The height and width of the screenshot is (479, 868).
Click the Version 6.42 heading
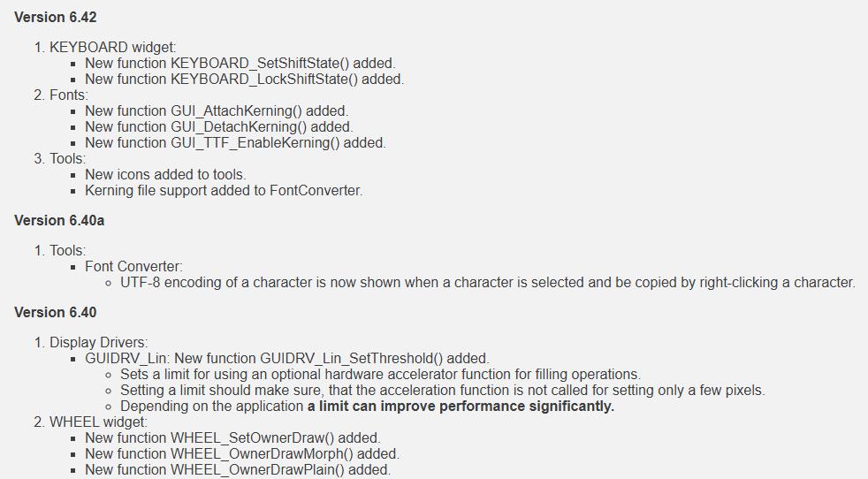[56, 17]
